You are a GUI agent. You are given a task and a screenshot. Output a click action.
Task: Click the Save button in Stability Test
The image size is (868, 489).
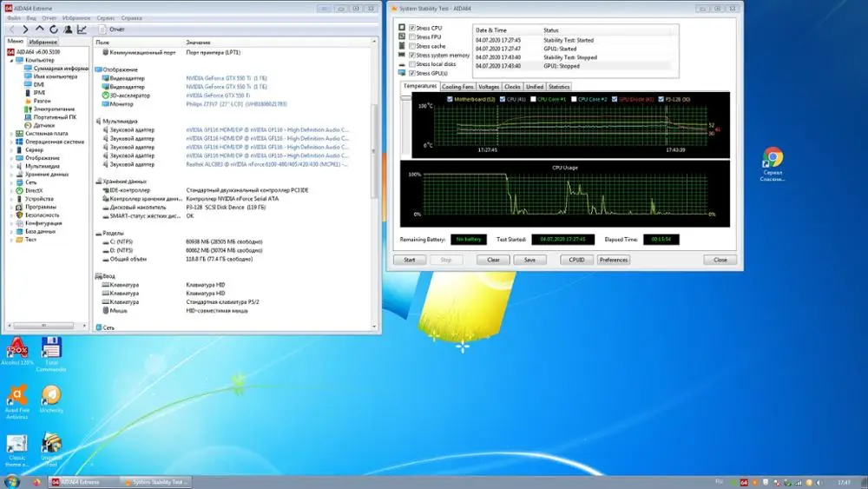[x=529, y=260]
